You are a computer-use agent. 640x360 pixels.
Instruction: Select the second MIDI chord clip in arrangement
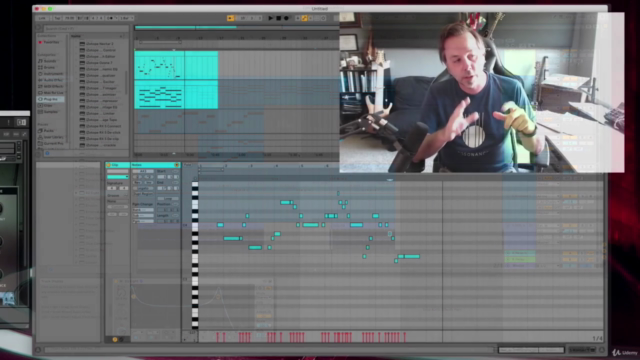point(176,94)
